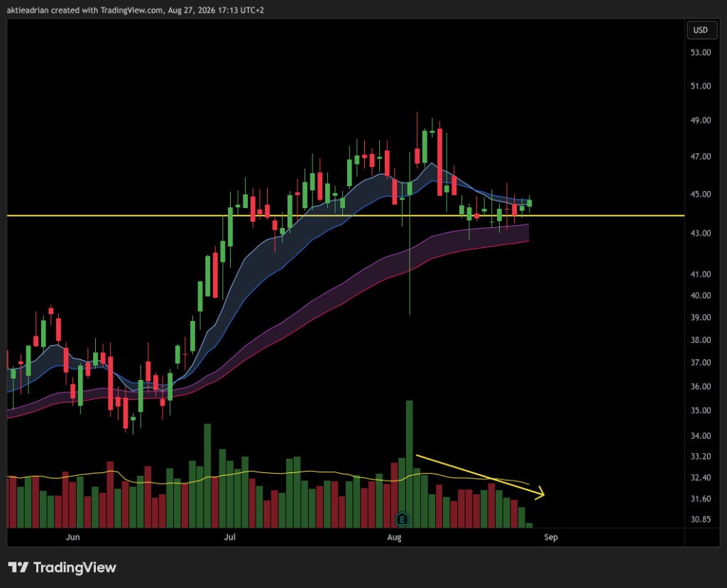Screen dimensions: 727x588
Task: Select the 37.00 price label
Action: (701, 362)
